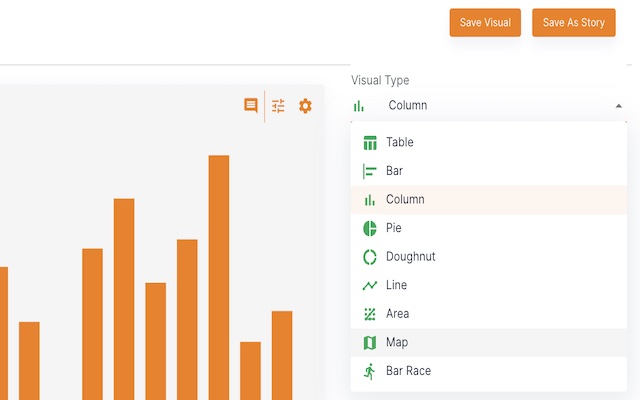Select Bar Race visual type
The height and width of the screenshot is (400, 640).
point(489,371)
